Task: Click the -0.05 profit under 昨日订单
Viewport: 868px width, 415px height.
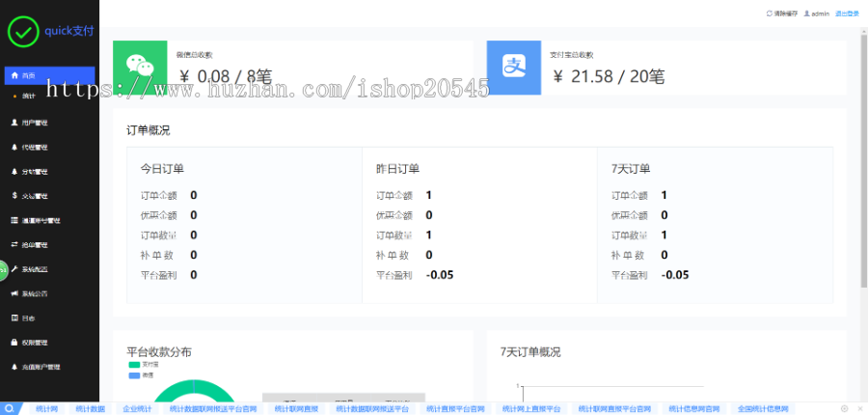Action: click(440, 275)
